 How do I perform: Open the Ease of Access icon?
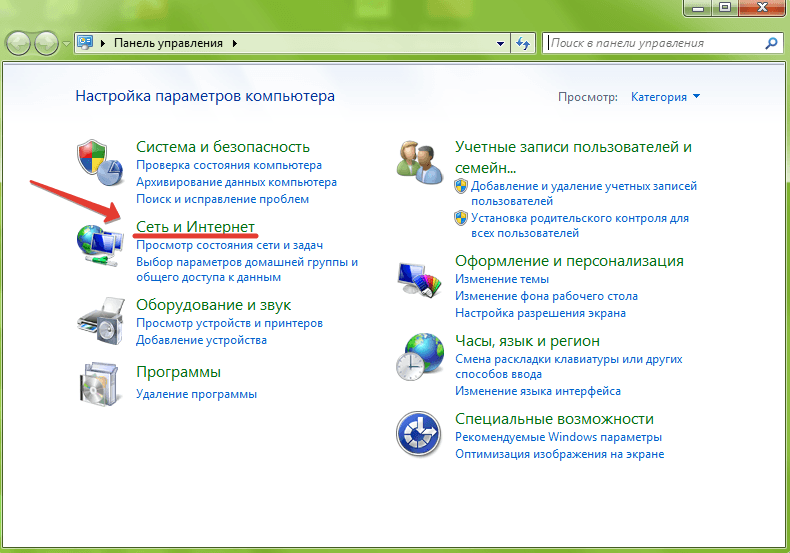coord(419,434)
